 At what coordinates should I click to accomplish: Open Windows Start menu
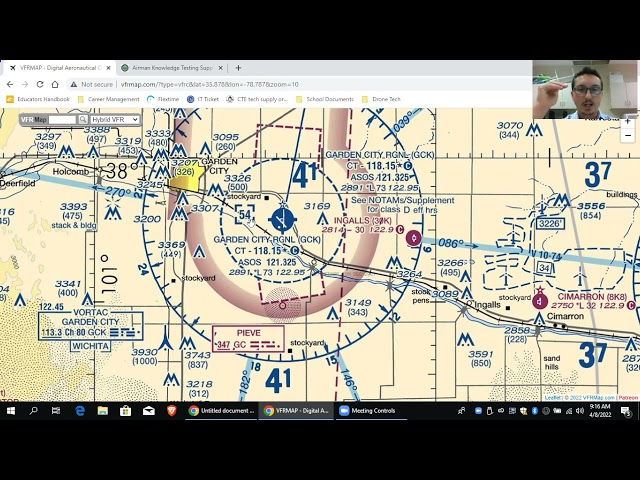(11, 411)
